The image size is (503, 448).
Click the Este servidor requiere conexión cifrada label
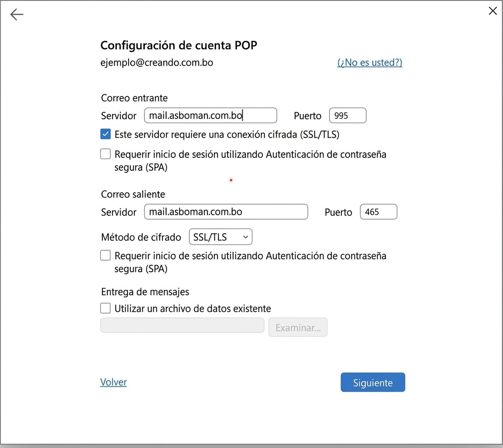click(x=227, y=134)
